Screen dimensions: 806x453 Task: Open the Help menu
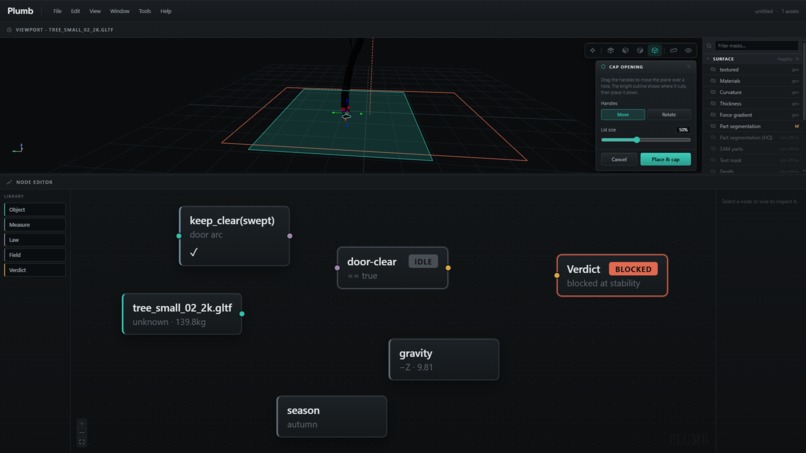166,11
